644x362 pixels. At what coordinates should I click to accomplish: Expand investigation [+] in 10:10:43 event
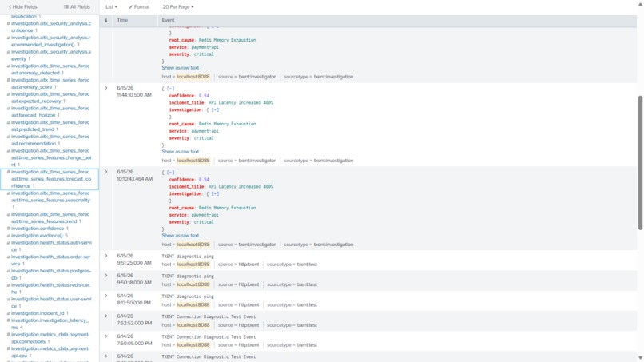pos(215,193)
